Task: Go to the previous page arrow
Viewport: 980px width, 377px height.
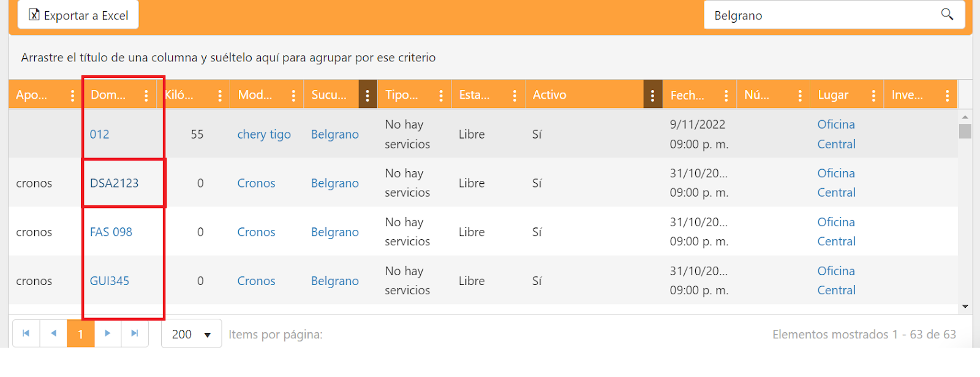Action: [x=53, y=333]
